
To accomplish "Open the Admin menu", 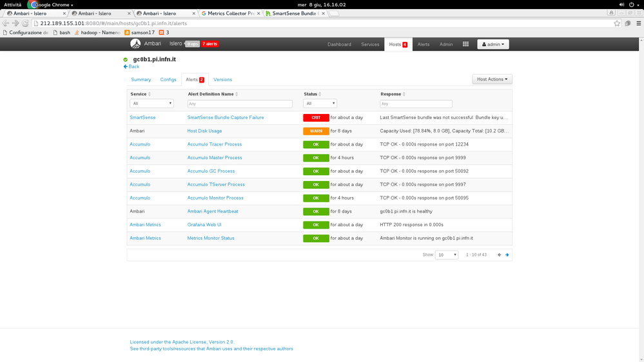I will [446, 44].
